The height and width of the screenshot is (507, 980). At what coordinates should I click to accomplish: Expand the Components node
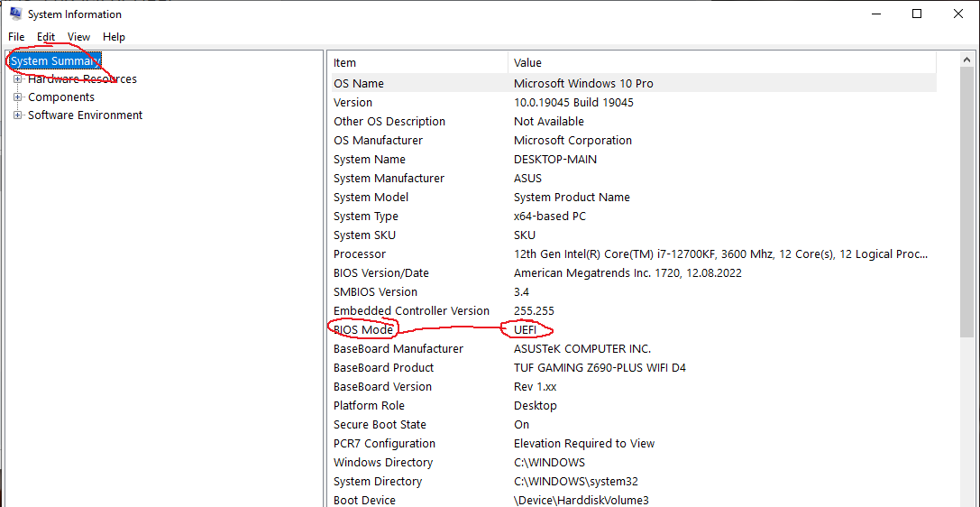coord(17,97)
